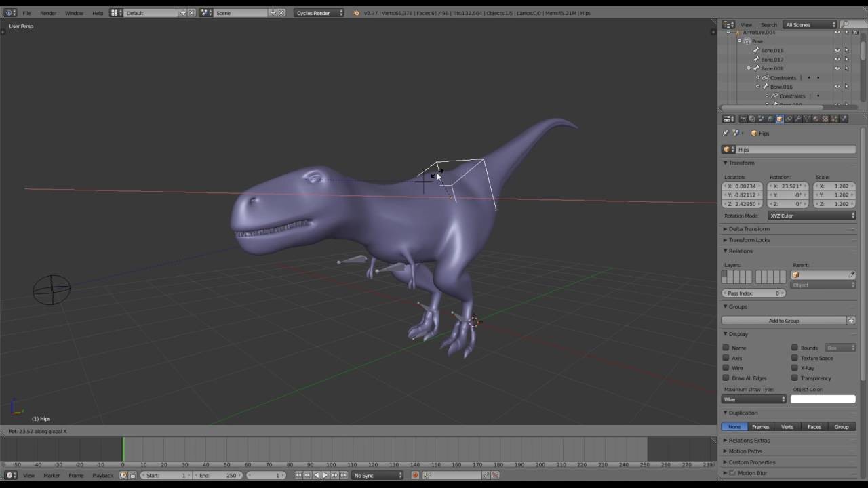Open the Object Constraints tab with wrench icon
The height and width of the screenshot is (488, 868).
[789, 119]
